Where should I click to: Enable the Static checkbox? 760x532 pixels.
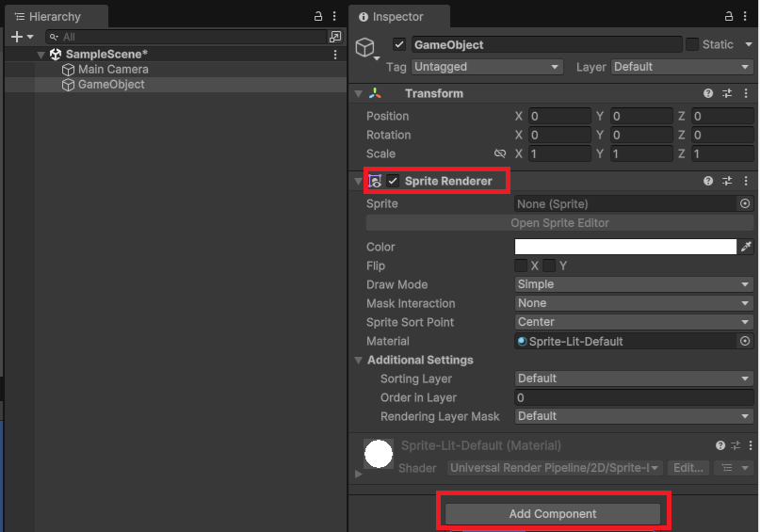(692, 44)
